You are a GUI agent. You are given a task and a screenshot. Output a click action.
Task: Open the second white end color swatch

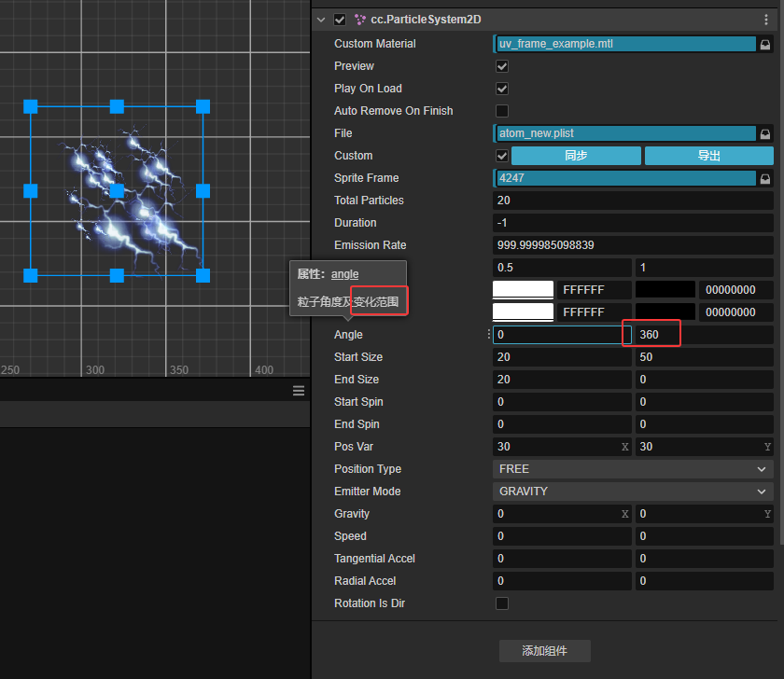[x=523, y=312]
